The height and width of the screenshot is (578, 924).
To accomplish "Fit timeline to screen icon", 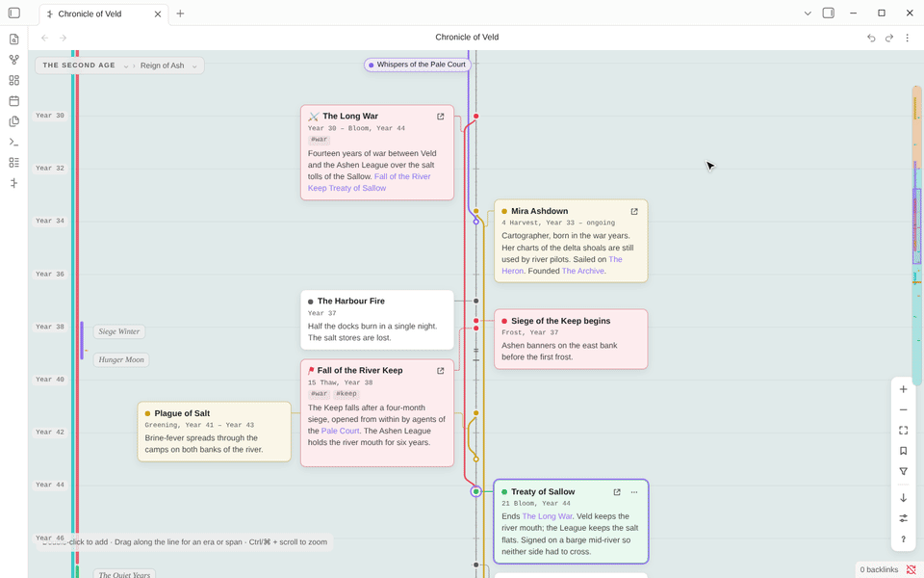I will (904, 431).
